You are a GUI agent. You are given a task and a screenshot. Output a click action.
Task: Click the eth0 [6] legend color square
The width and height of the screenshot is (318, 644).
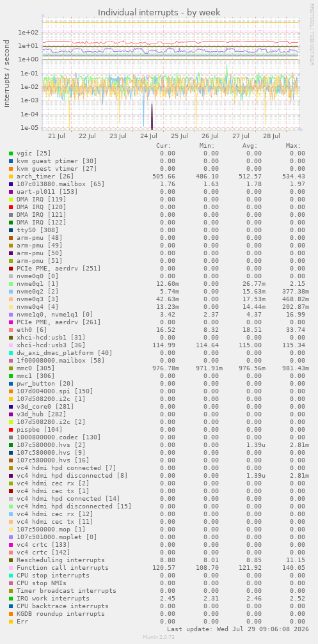(11, 330)
